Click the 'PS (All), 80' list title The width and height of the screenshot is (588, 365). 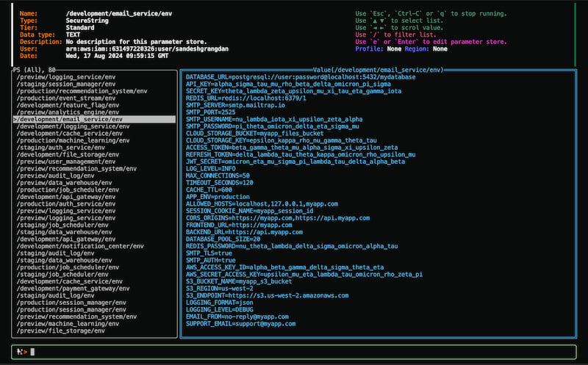click(34, 70)
